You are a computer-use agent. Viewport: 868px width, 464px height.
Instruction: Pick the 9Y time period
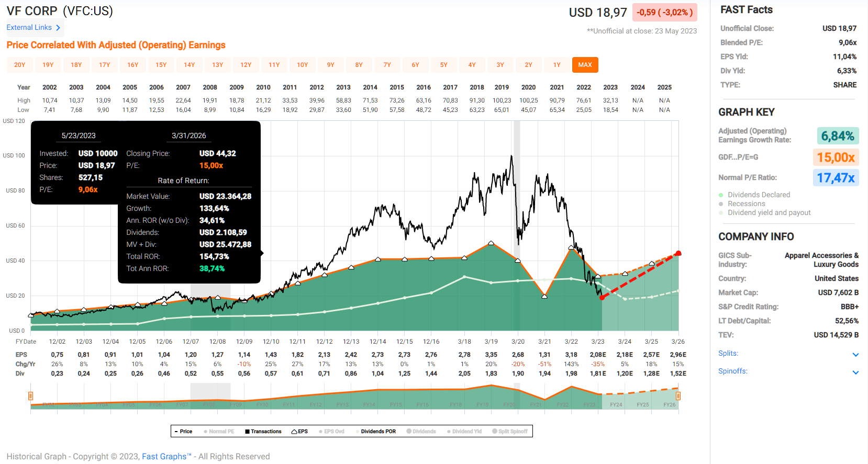tap(331, 65)
